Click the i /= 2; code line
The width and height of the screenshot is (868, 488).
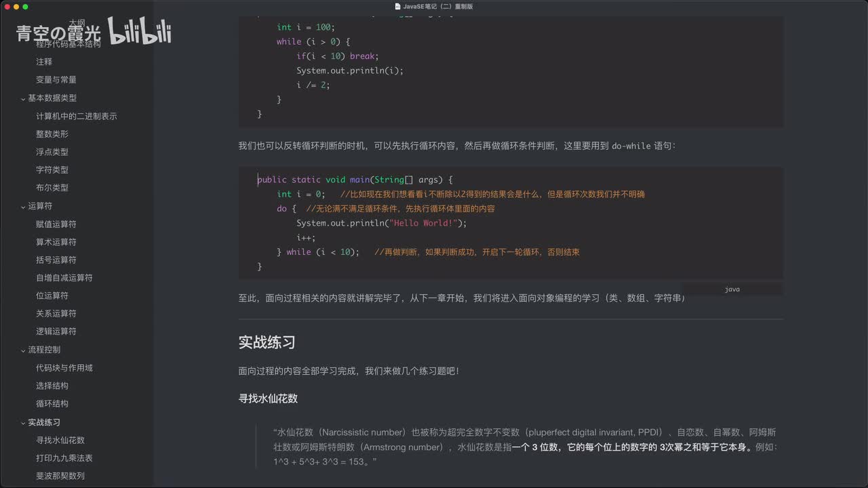point(313,85)
